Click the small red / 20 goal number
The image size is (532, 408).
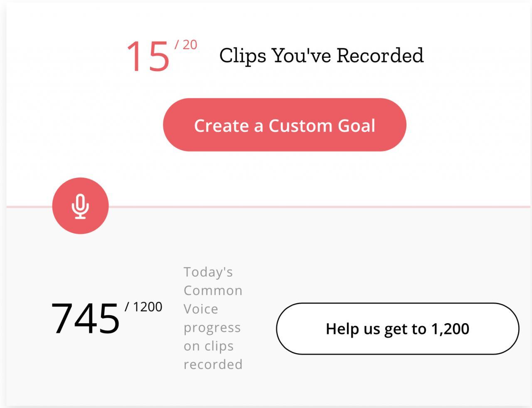(x=186, y=45)
